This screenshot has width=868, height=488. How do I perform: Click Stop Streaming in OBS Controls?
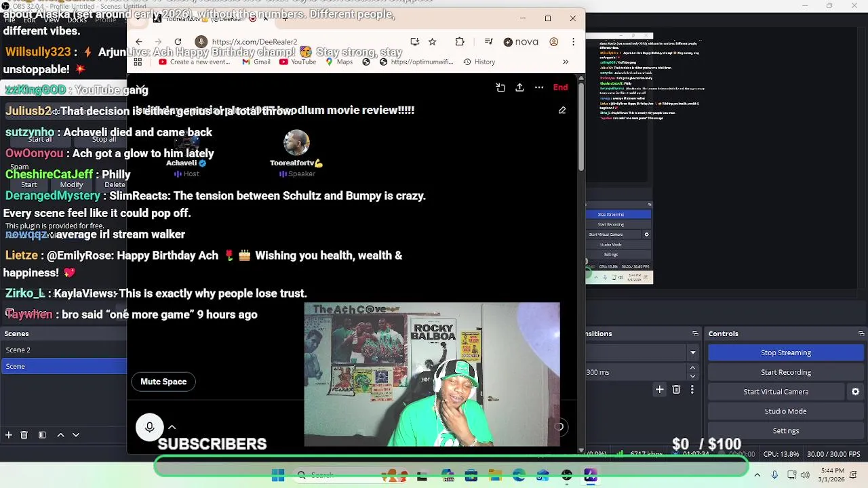pyautogui.click(x=785, y=352)
